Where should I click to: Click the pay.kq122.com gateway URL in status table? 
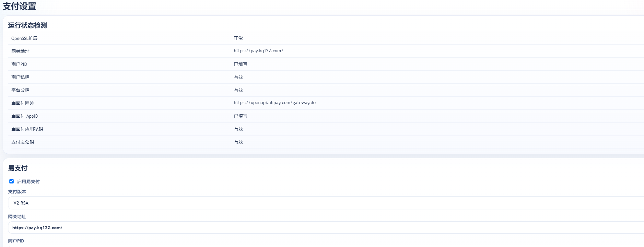click(258, 51)
